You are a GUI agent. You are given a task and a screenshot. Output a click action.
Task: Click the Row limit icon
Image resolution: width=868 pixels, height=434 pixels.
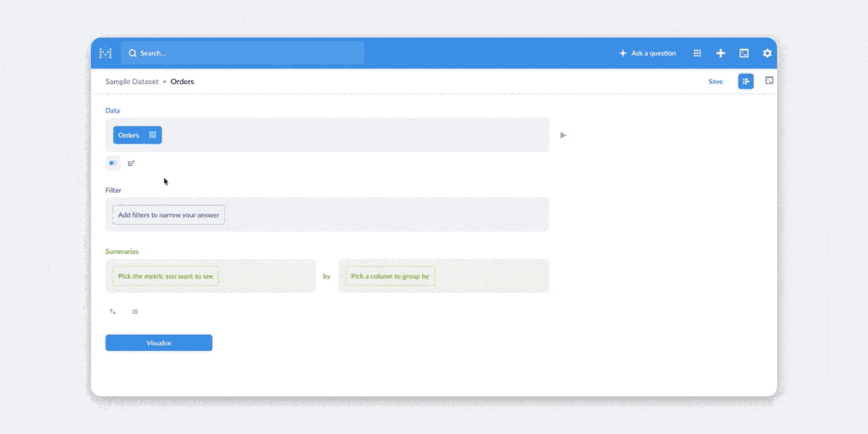tap(135, 311)
